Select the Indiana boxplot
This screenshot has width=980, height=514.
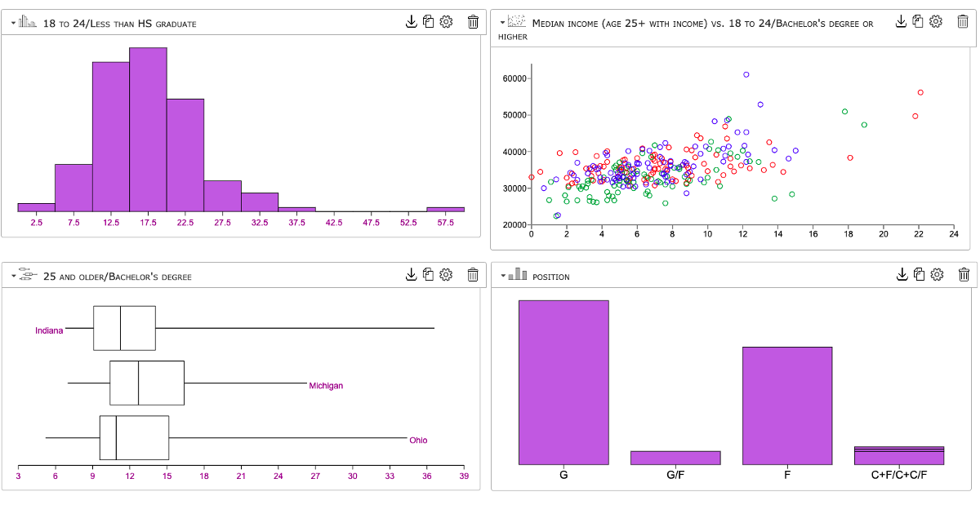click(x=123, y=327)
